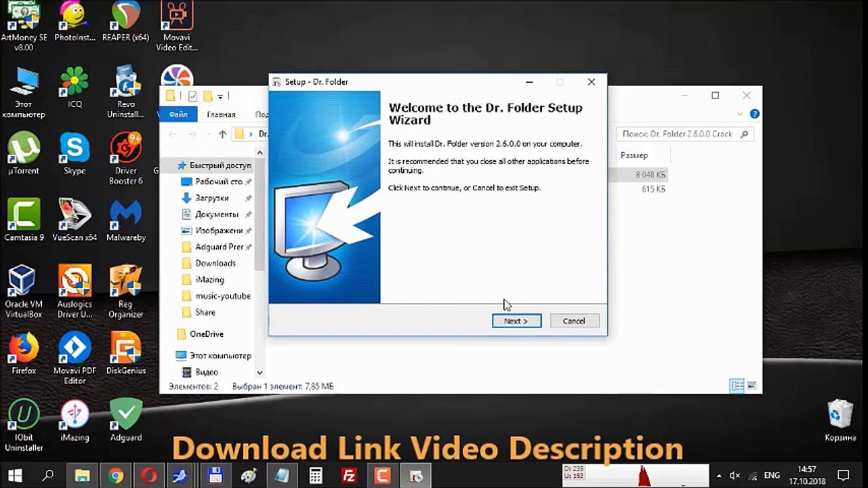Launch Malwarebytes desktop shortcut
Viewport: 868px width, 488px height.
[125, 220]
